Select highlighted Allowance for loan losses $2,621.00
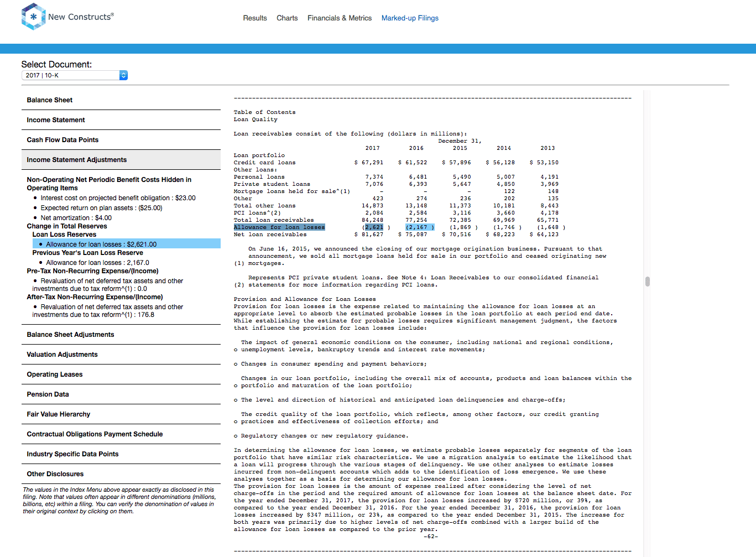This screenshot has width=756, height=557. point(126,244)
